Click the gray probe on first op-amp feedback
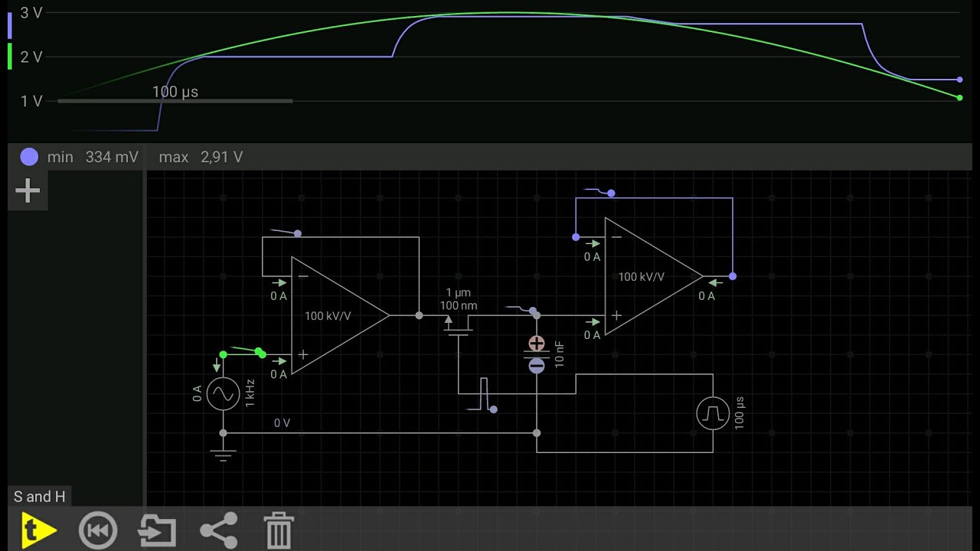Screen dimensions: 980x551 coord(297,233)
